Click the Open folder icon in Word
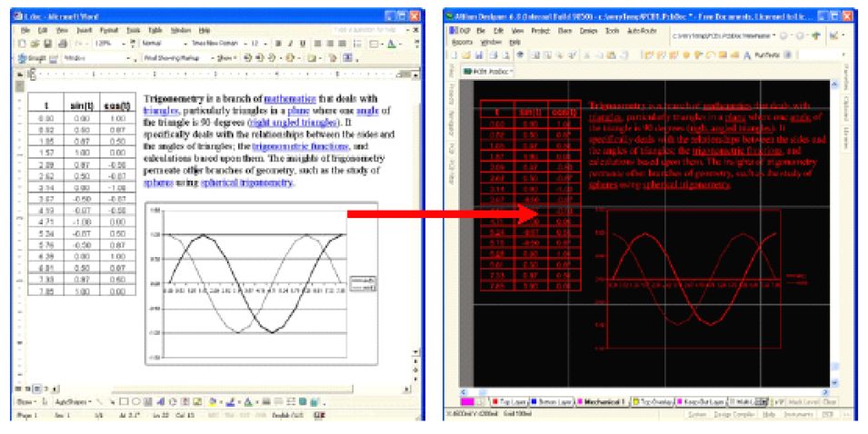The width and height of the screenshot is (868, 434). 35,43
